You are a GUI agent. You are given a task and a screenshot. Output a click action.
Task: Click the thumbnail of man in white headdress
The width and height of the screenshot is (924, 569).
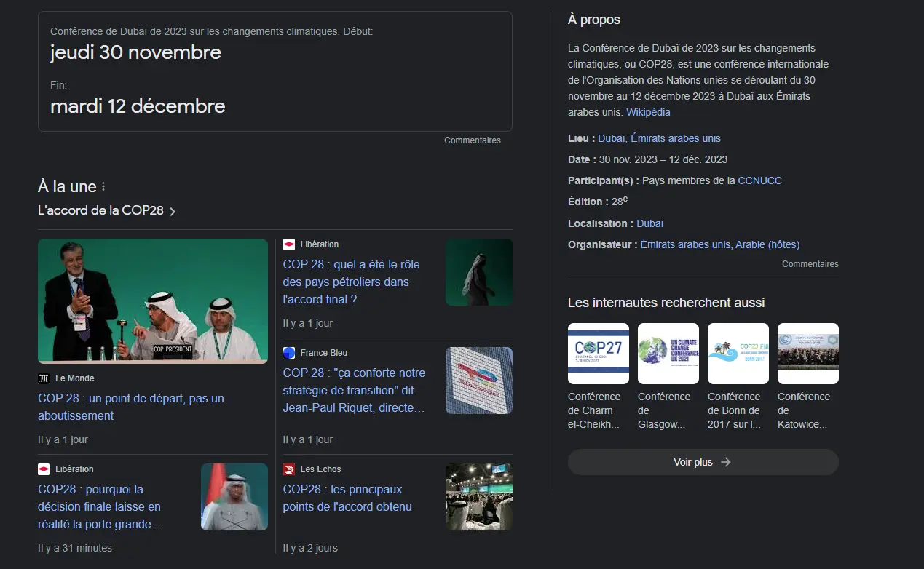(479, 272)
